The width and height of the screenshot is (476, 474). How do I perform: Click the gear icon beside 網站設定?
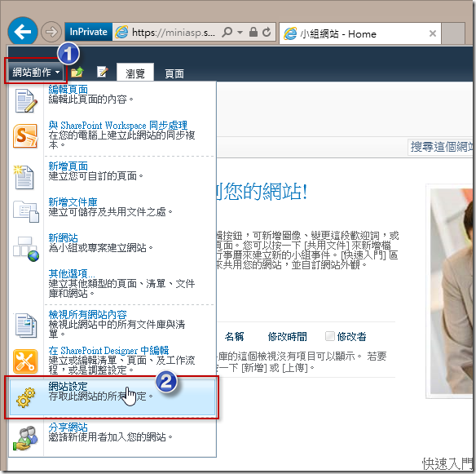tap(25, 397)
